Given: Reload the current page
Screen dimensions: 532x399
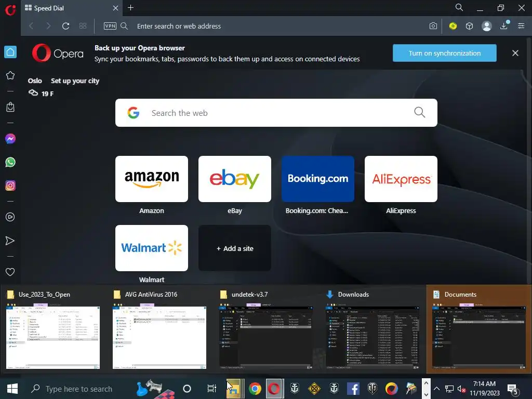Looking at the screenshot, I should pos(66,26).
